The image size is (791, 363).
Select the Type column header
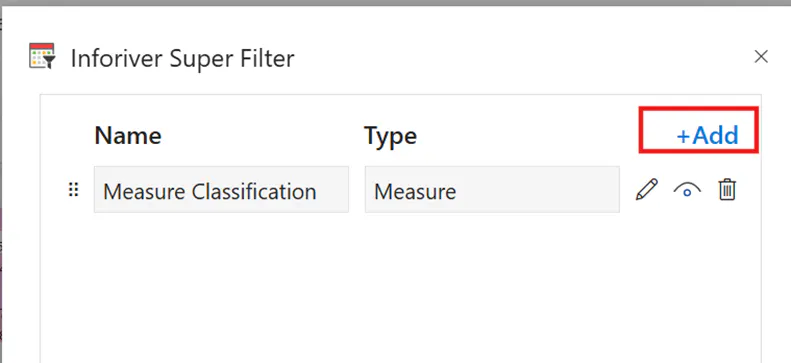[x=390, y=136]
